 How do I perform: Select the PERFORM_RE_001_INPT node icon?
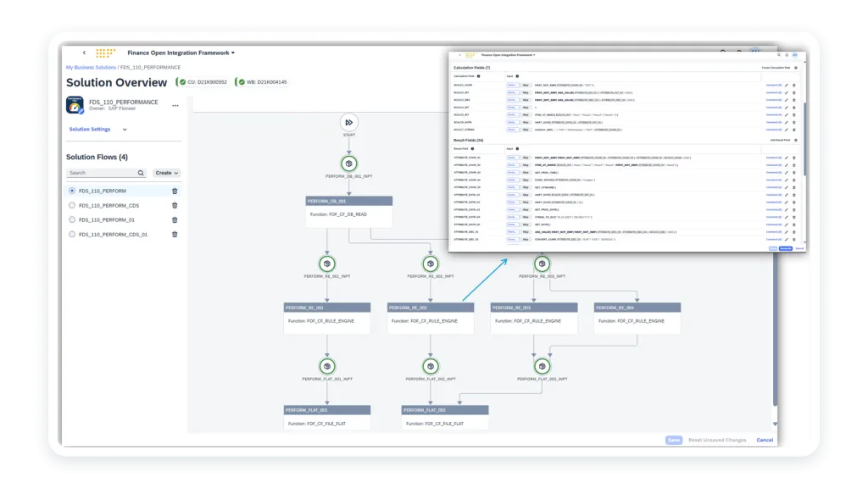tap(327, 264)
